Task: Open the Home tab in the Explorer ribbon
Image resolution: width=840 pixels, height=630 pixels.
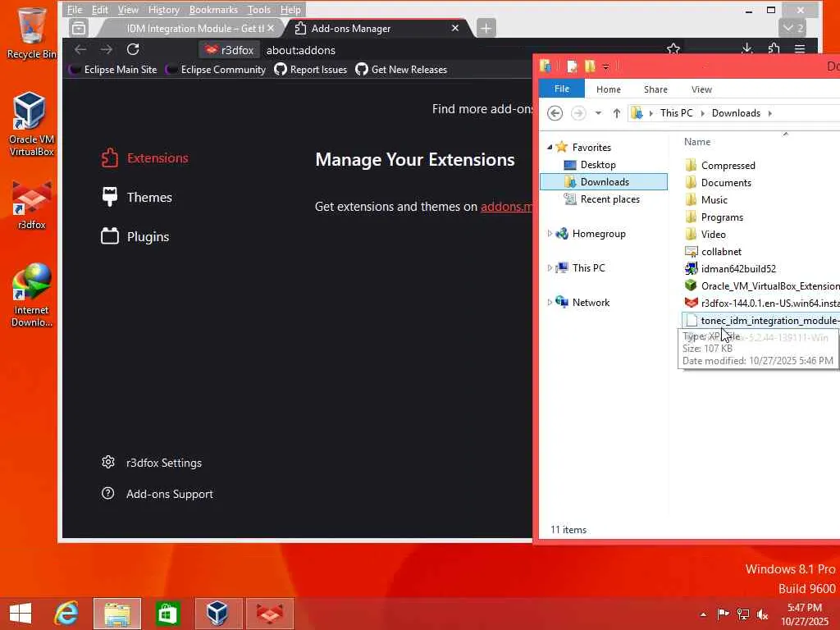Action: click(x=609, y=89)
